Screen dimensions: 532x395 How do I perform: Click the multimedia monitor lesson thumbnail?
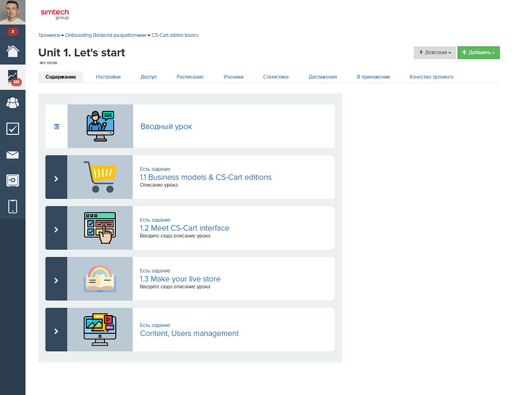click(x=100, y=330)
